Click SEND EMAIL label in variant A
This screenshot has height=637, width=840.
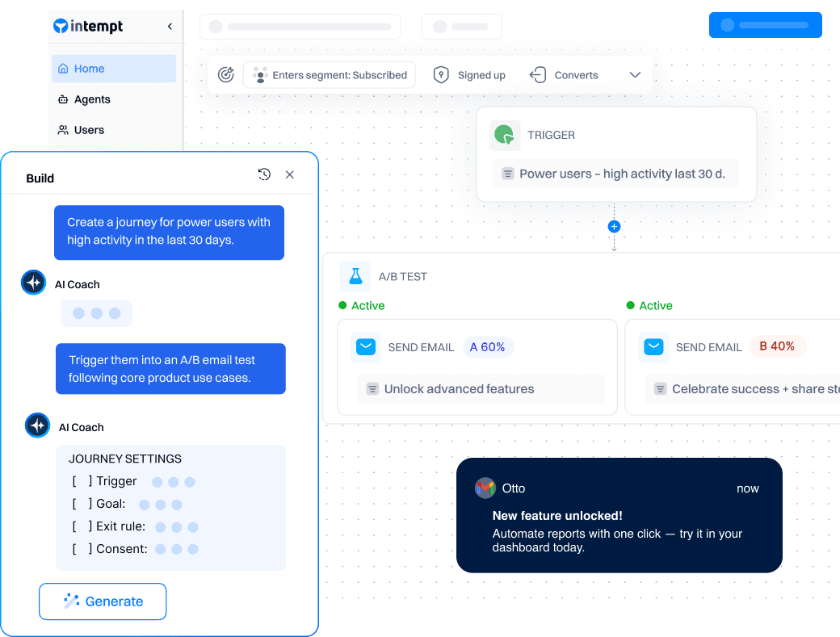(421, 347)
